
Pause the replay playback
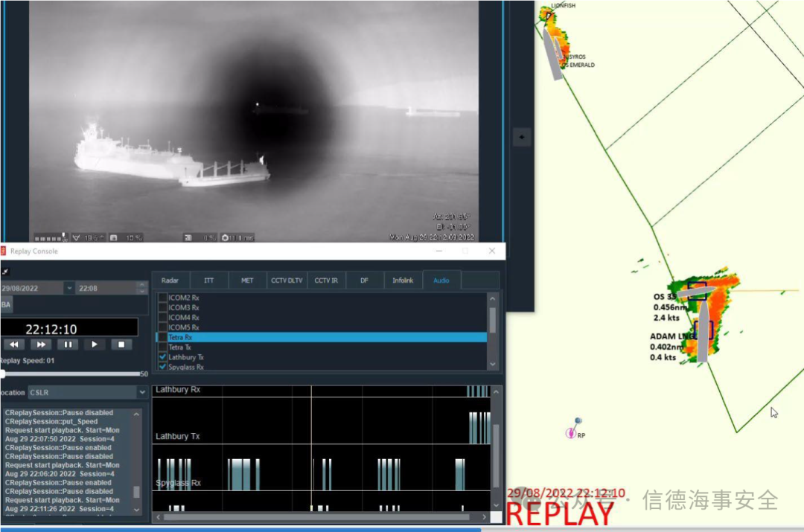tap(68, 344)
